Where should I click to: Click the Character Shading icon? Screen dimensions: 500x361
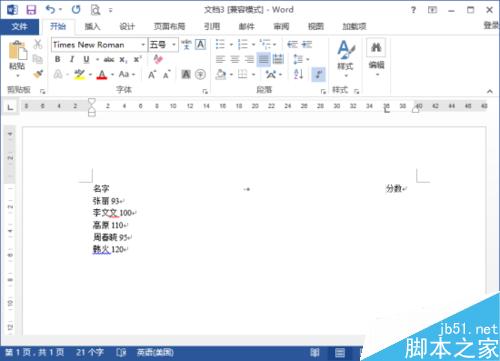pos(186,74)
